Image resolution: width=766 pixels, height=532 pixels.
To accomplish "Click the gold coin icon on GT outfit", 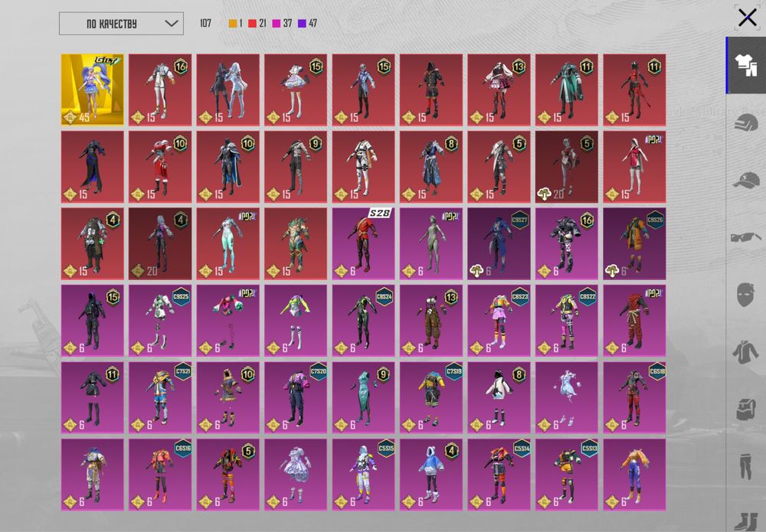I will coord(70,118).
